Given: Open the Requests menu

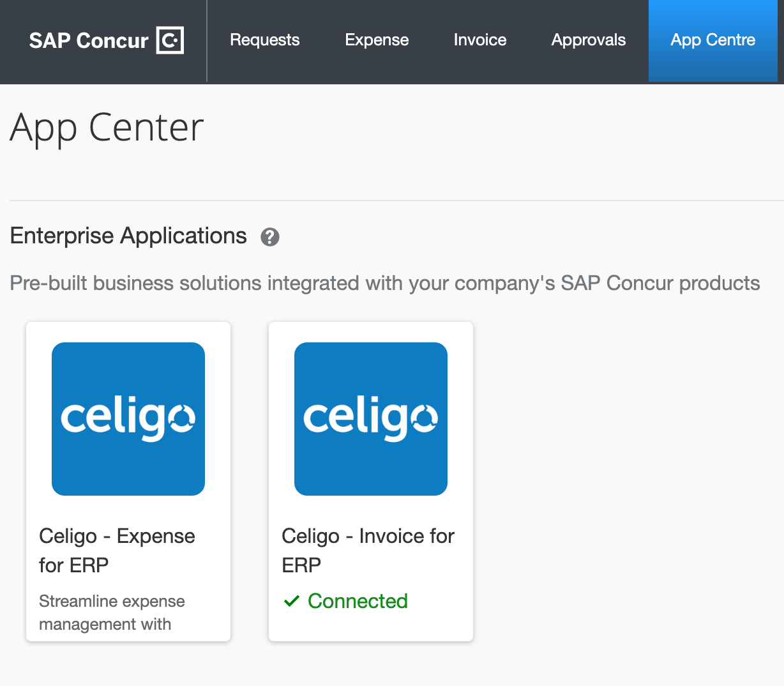Looking at the screenshot, I should 264,40.
